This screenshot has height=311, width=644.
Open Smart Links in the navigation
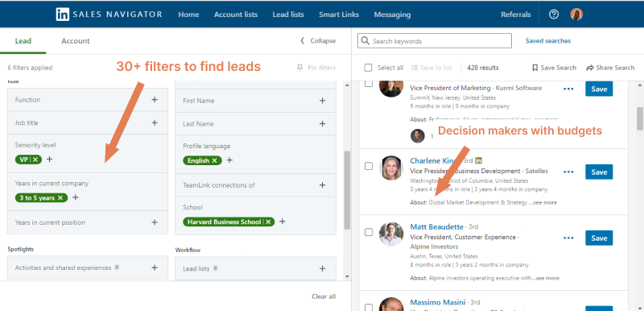click(x=339, y=15)
